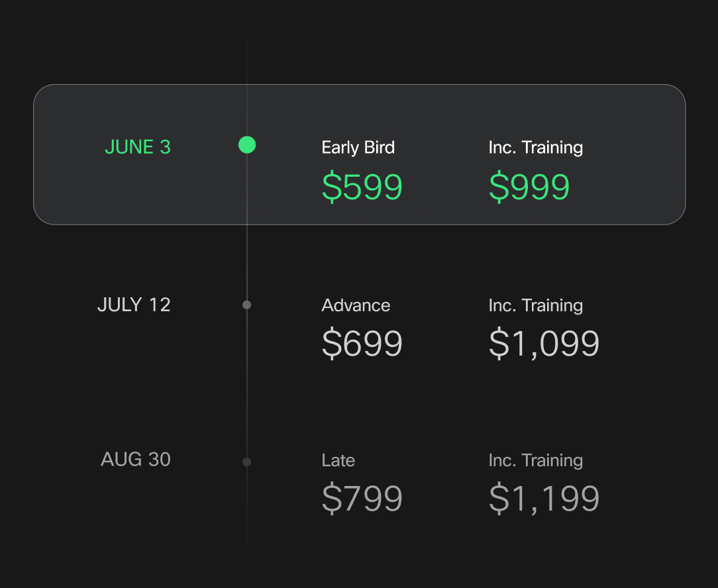This screenshot has height=588, width=718.
Task: Click the AUG 30 date label
Action: tap(136, 460)
